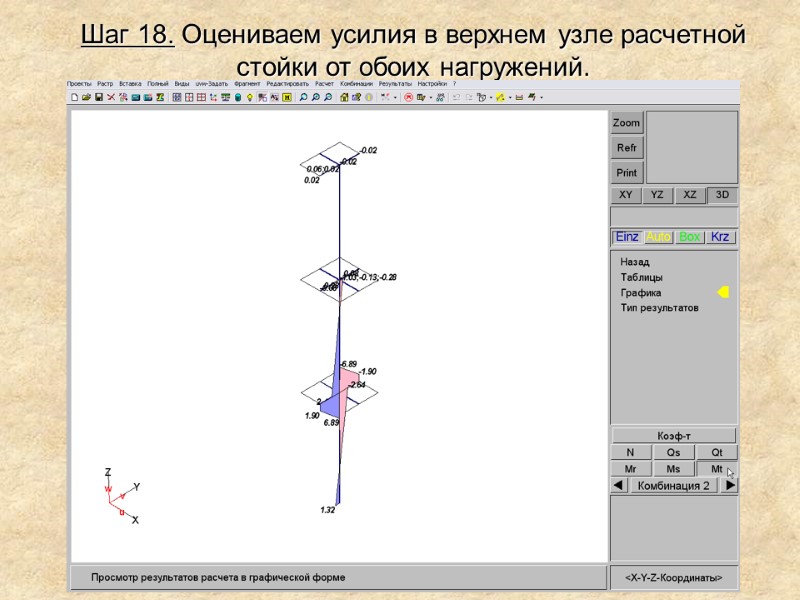Click the red X delete icon
The height and width of the screenshot is (600, 800).
click(x=111, y=97)
